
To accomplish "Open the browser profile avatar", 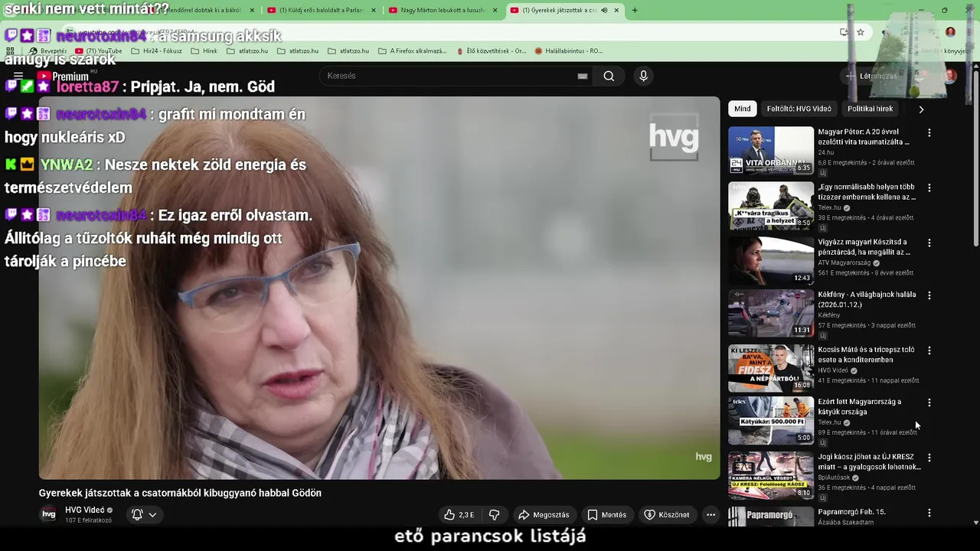I will pos(950,32).
